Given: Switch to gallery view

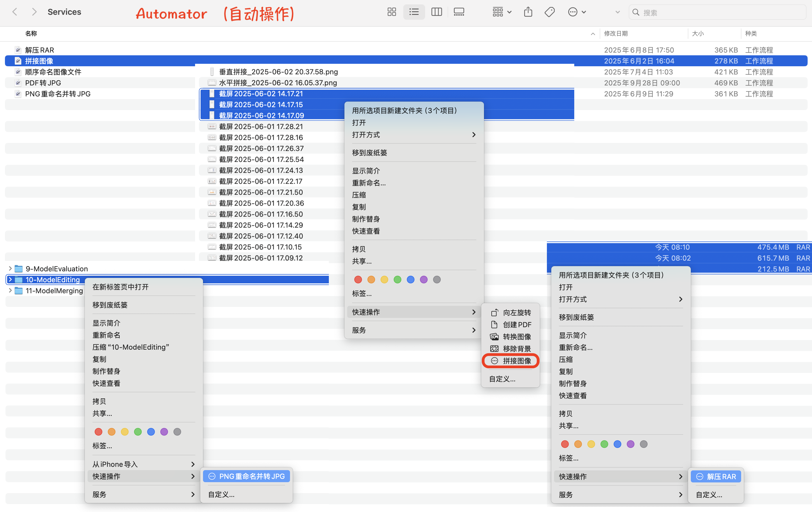Looking at the screenshot, I should pyautogui.click(x=459, y=12).
